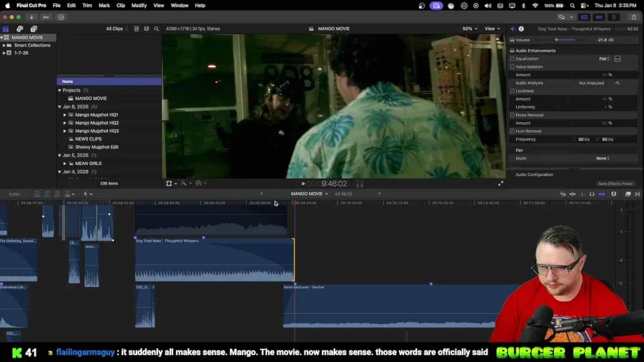Image resolution: width=644 pixels, height=362 pixels.
Task: Click the Apple menu logo
Action: [7, 6]
